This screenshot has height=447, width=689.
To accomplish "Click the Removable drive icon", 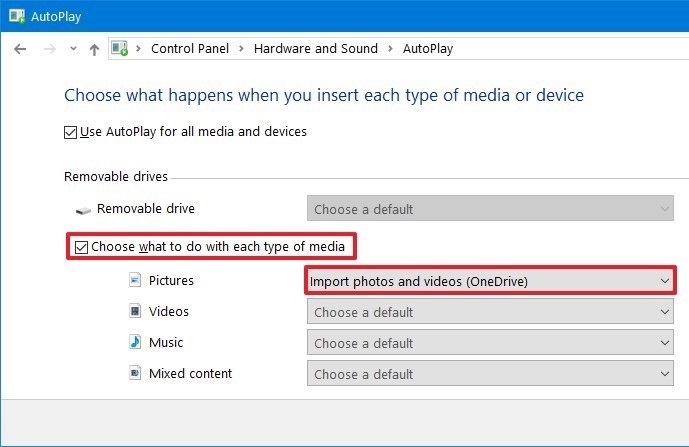I will (x=83, y=210).
